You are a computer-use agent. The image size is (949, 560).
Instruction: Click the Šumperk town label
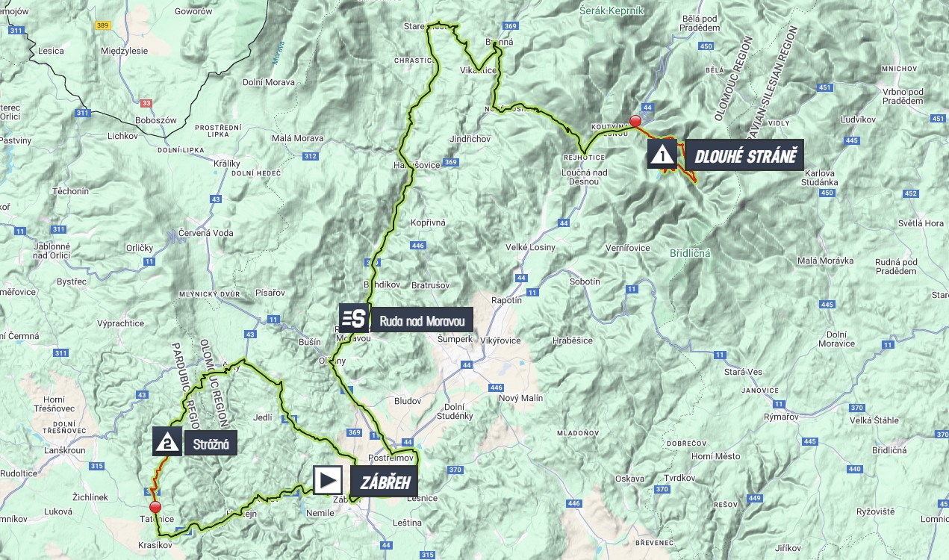point(455,339)
